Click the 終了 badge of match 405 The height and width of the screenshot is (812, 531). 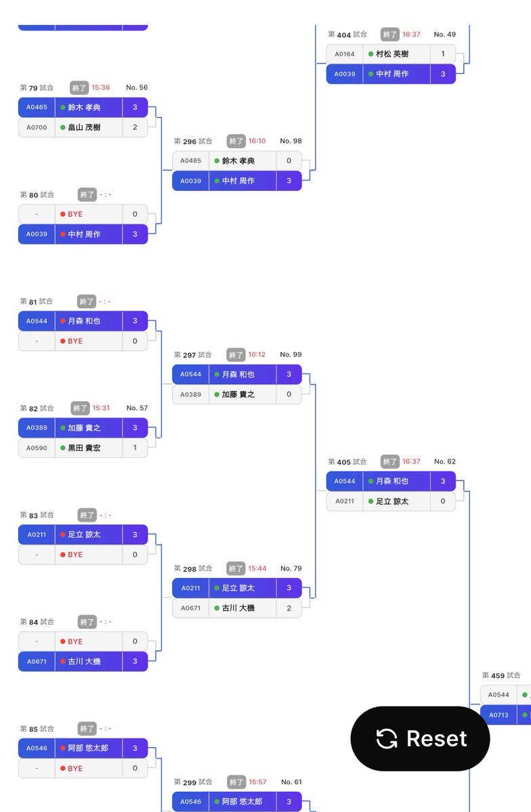390,461
